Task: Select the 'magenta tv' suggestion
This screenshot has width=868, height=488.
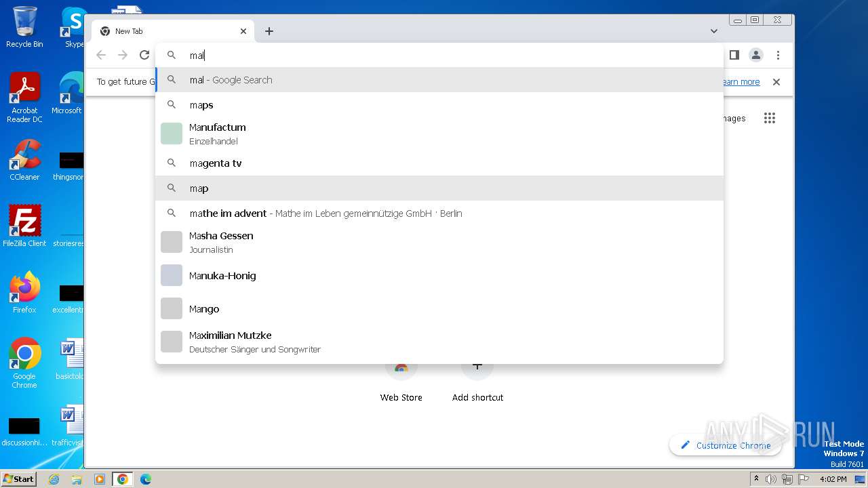Action: click(439, 163)
